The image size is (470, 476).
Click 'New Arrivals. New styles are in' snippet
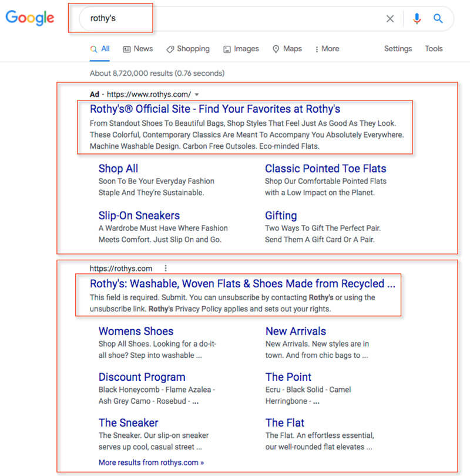click(317, 344)
